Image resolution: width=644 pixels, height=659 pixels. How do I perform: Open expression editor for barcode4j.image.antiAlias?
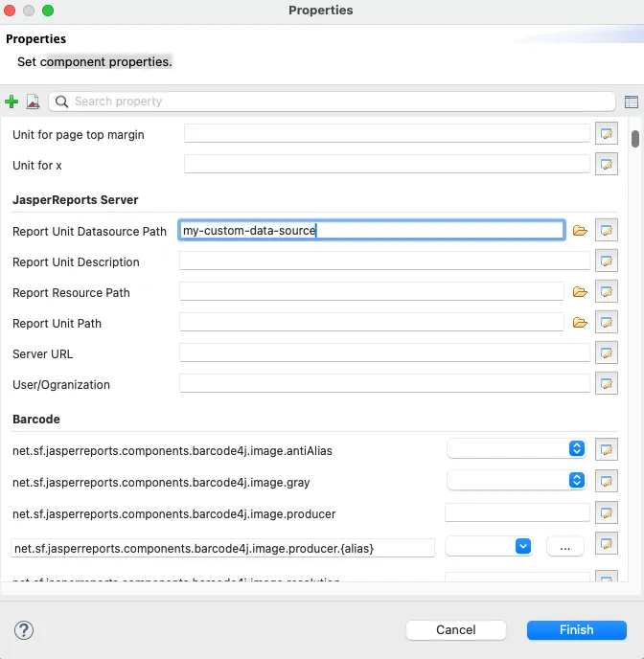point(607,450)
